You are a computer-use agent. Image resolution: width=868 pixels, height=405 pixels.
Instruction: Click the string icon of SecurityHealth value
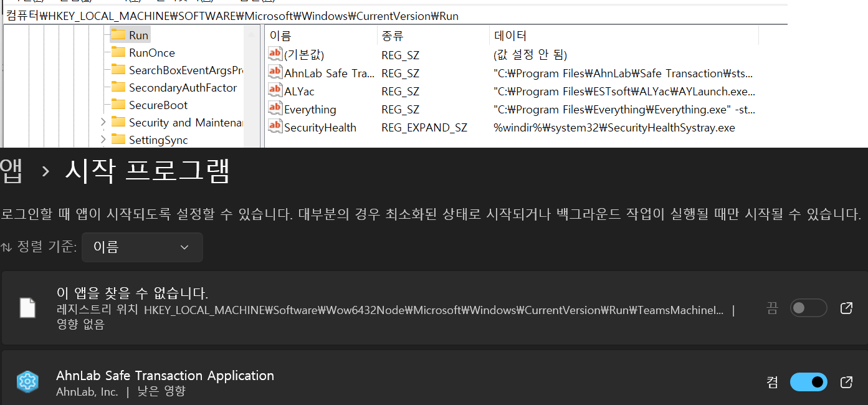[x=275, y=127]
